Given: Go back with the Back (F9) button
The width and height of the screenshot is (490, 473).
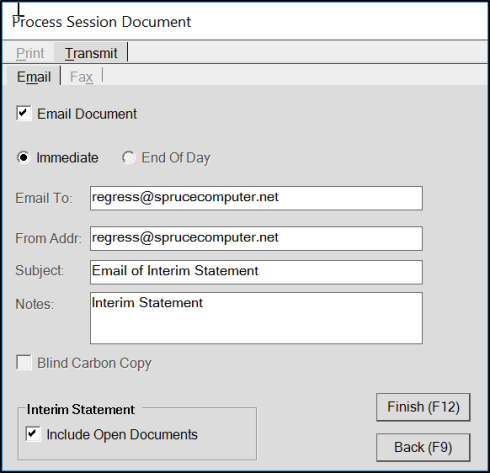Looking at the screenshot, I should [423, 447].
